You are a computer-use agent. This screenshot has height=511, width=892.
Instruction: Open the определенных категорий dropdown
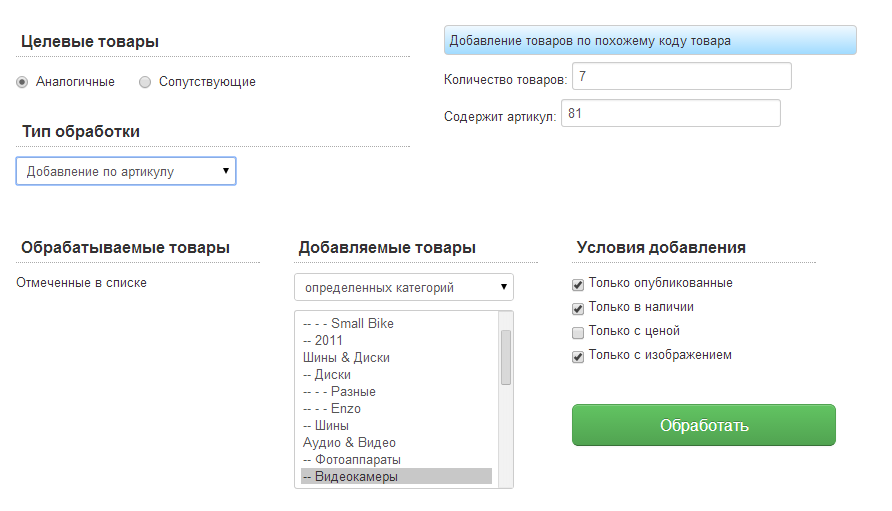click(403, 287)
